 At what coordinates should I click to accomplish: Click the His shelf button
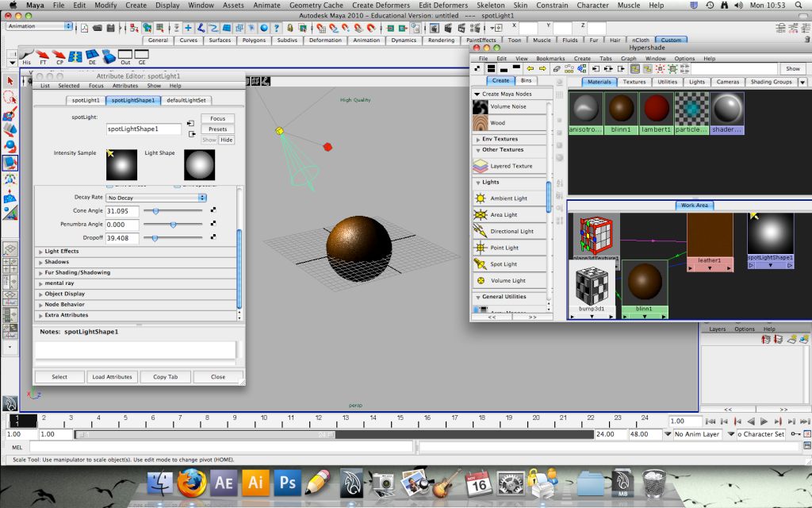coord(27,56)
